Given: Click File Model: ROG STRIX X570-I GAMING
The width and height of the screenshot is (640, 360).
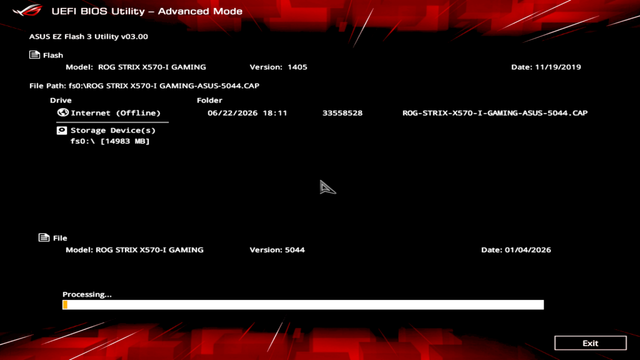Looking at the screenshot, I should 134,250.
